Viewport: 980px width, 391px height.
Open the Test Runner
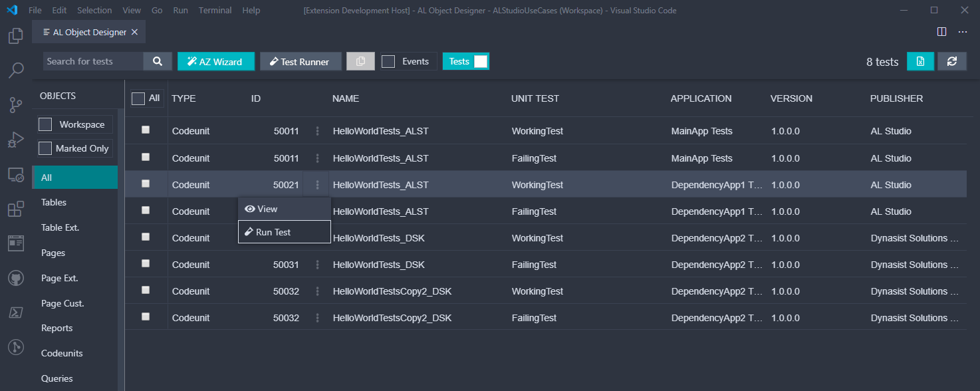point(301,61)
